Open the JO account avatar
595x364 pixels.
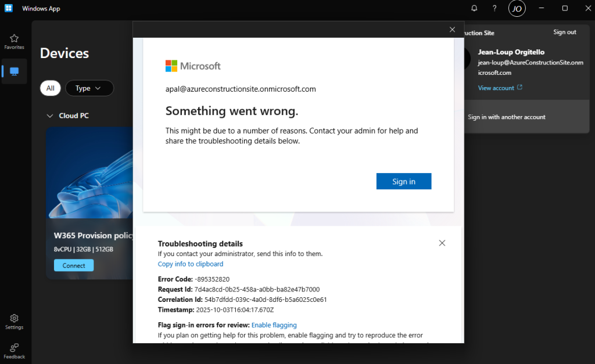(x=516, y=9)
